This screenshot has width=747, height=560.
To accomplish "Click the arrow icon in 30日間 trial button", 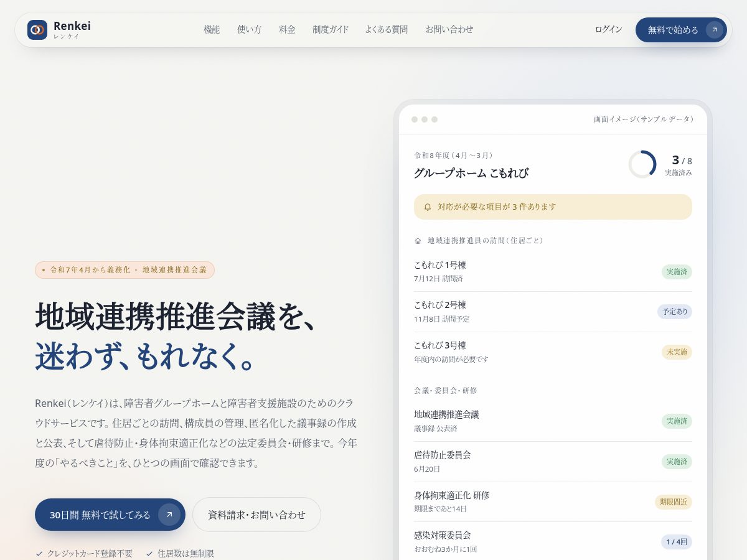I will click(x=169, y=515).
